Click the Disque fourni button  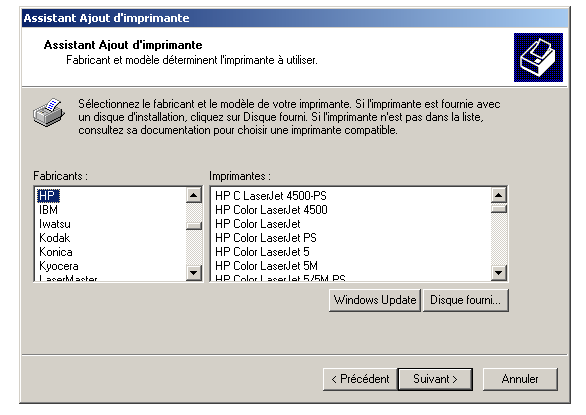(465, 300)
